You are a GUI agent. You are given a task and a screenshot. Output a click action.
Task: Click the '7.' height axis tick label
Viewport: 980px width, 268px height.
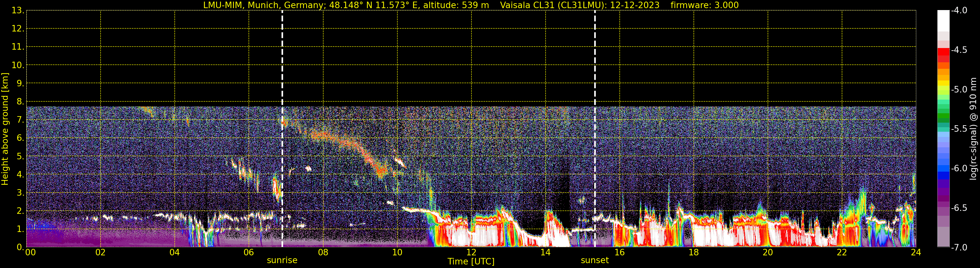pos(20,120)
